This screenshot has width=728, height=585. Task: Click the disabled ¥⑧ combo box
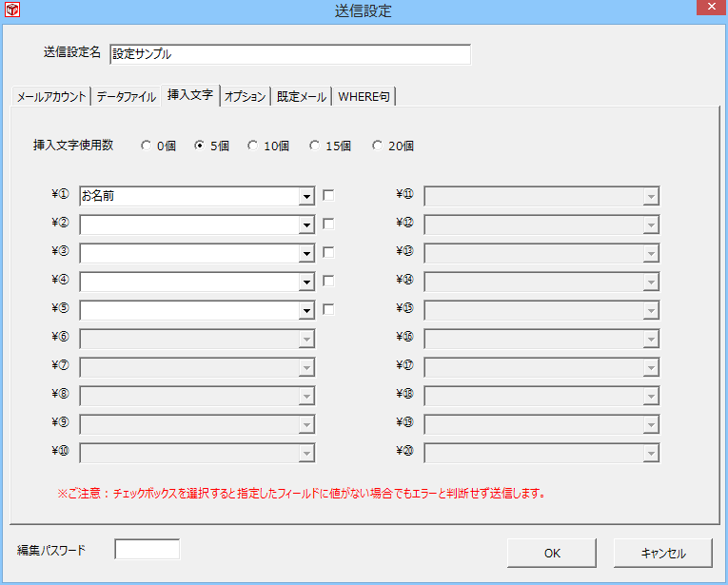coord(197,396)
